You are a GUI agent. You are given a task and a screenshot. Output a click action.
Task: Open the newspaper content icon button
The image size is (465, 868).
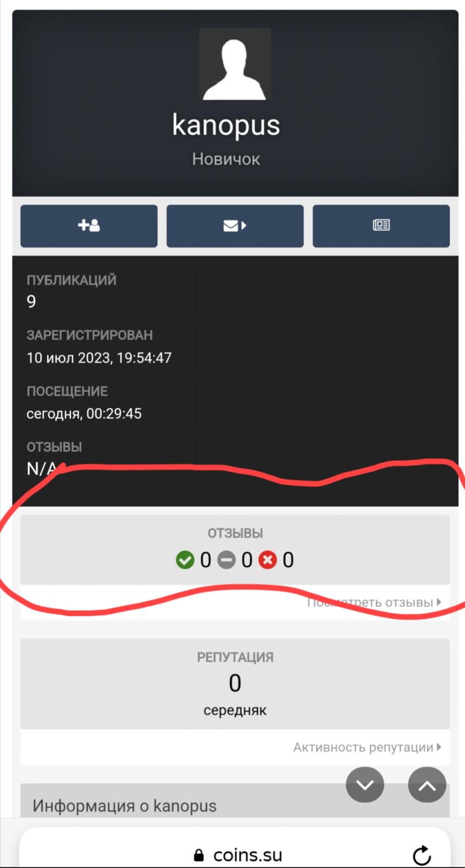tap(381, 226)
